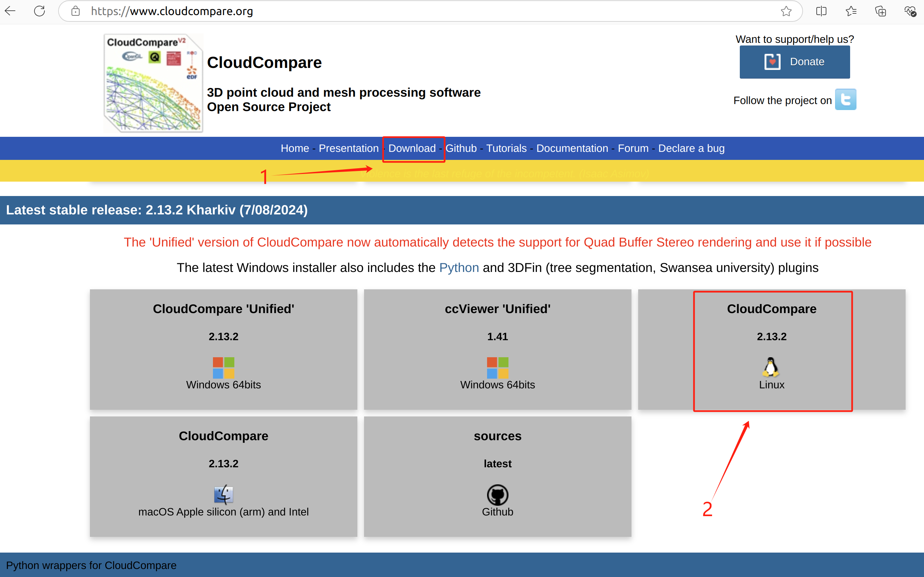Click the macOS Apple silicon download icon
The image size is (924, 577).
point(223,494)
